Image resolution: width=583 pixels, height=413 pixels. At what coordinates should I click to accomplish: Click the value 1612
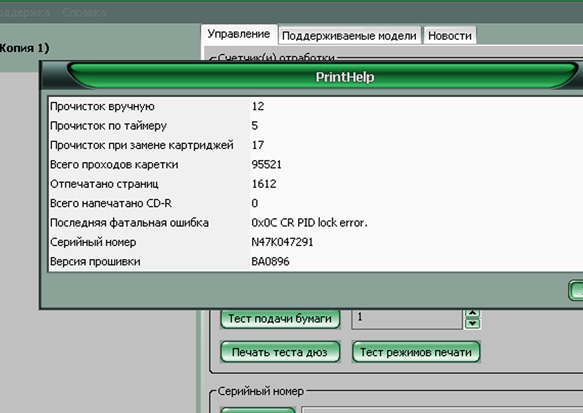pos(264,184)
